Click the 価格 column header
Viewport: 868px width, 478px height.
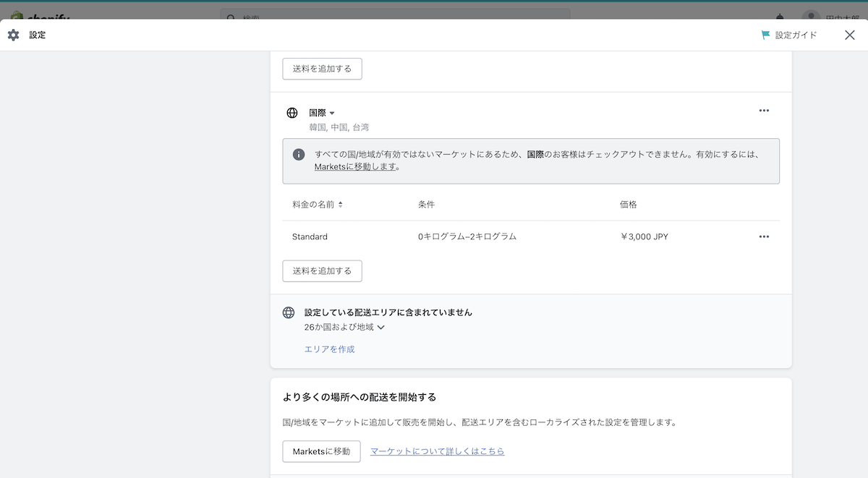[x=629, y=205]
